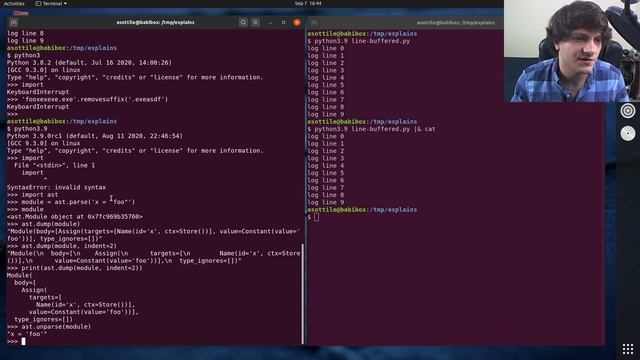The width and height of the screenshot is (640, 360).
Task: Click the 'module = ast.parse' line
Action: 71,202
